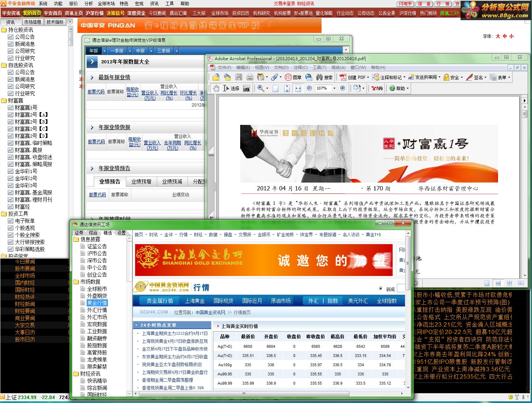The width and height of the screenshot is (532, 403).
Task: Open 工具(T) menu in Acrobat
Action: (x=319, y=67)
